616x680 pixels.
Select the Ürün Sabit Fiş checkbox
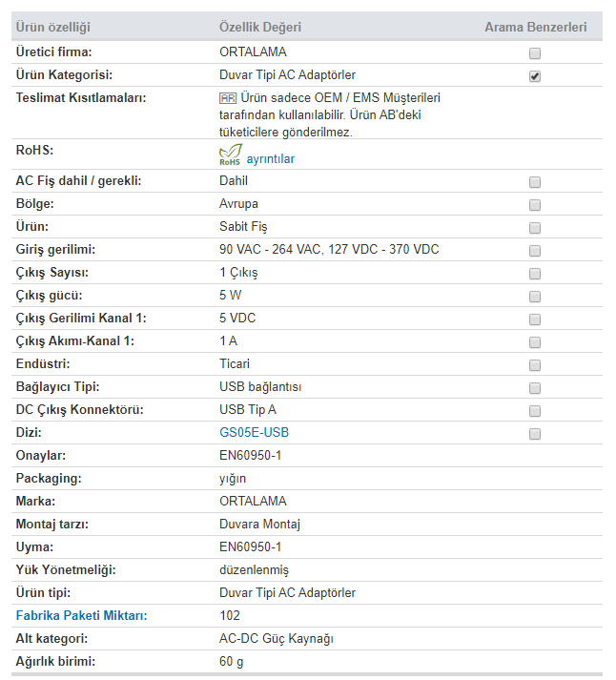[535, 228]
